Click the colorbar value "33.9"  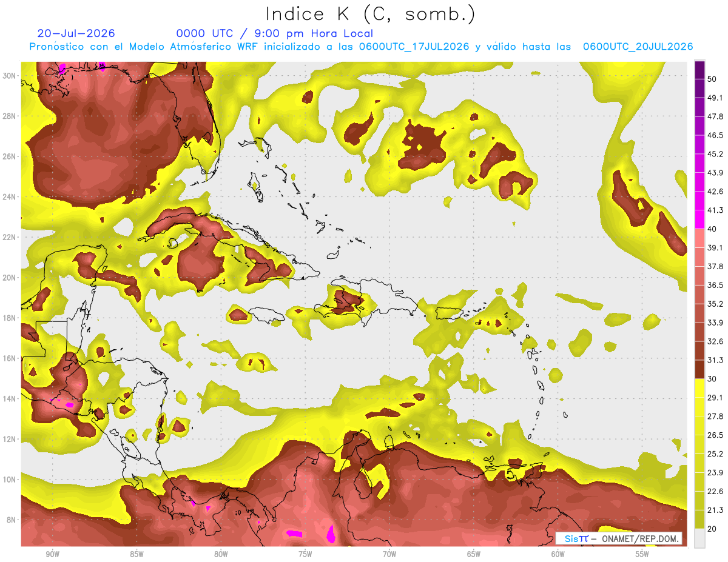pos(715,323)
